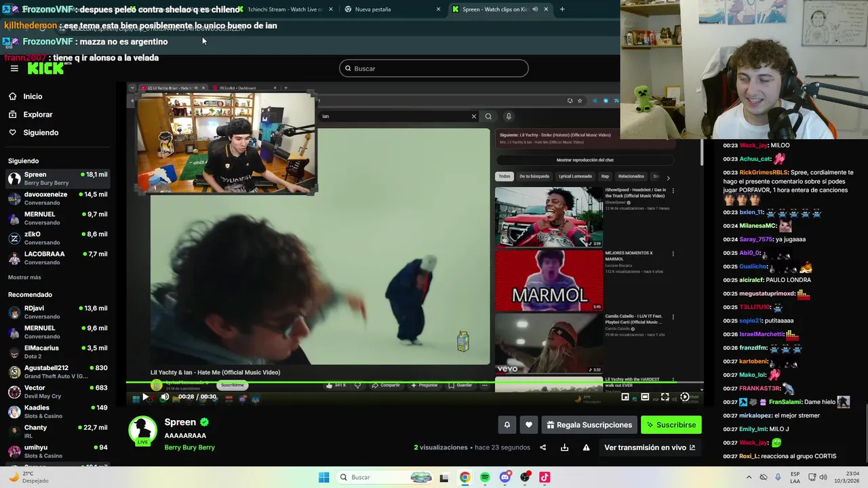The height and width of the screenshot is (488, 868).
Task: Open Vector Devil May Cry channel
Action: tap(58, 392)
